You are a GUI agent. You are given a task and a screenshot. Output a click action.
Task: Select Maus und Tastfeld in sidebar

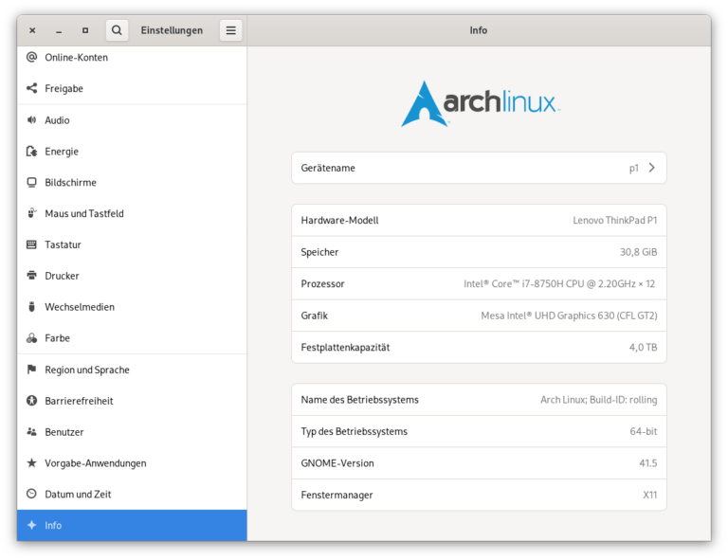(x=132, y=213)
